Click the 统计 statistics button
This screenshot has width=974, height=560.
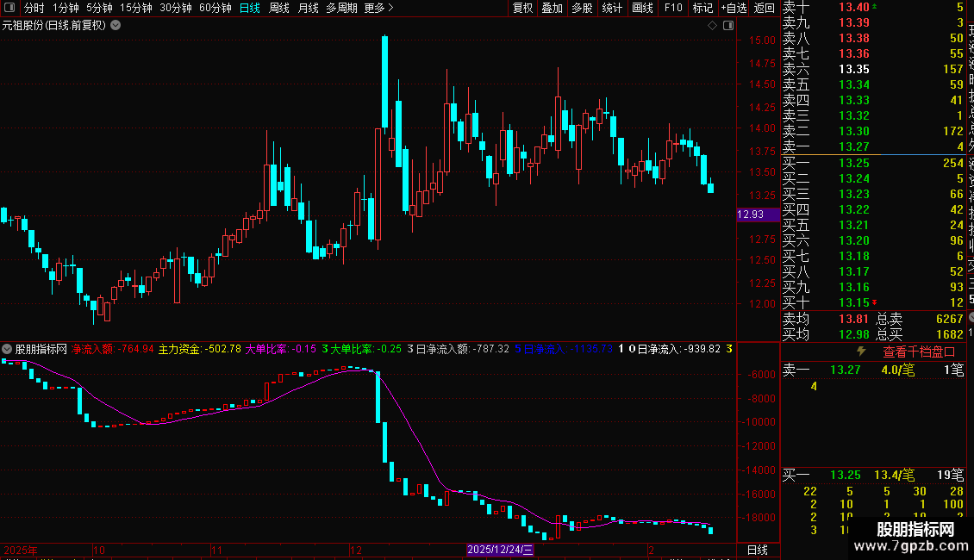coord(612,8)
